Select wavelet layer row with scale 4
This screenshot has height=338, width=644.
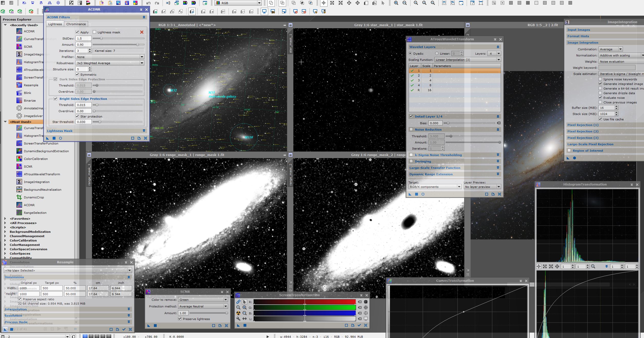[454, 80]
